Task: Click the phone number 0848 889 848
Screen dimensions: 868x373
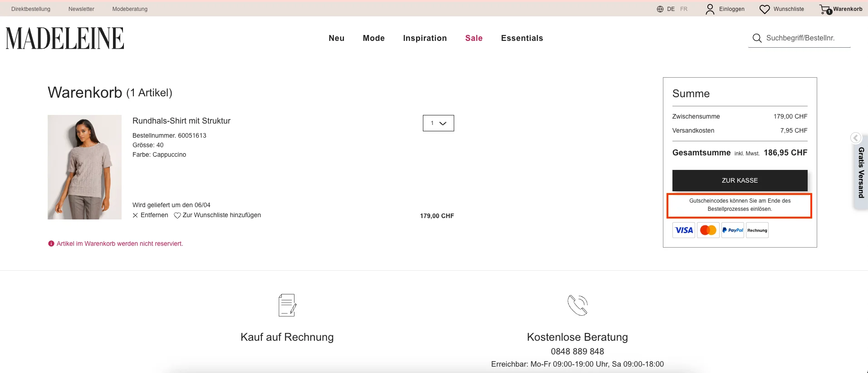Action: point(578,352)
